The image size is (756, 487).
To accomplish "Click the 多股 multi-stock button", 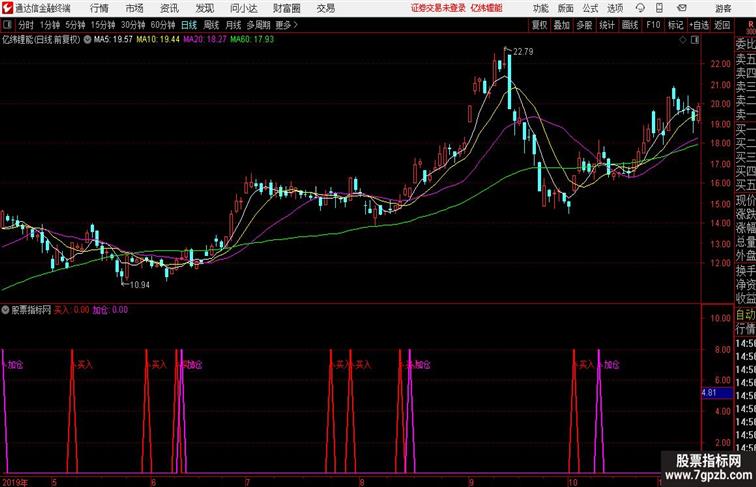I will pos(584,25).
